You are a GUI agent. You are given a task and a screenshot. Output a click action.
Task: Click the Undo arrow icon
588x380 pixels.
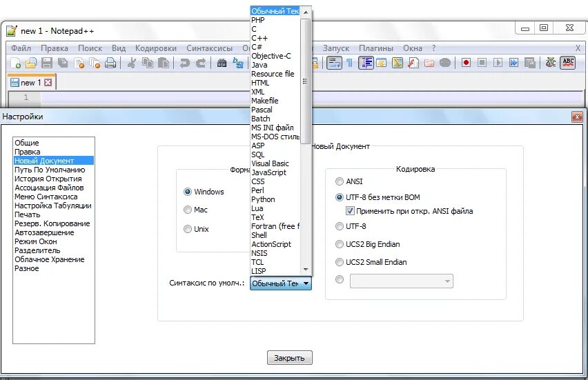(x=184, y=63)
